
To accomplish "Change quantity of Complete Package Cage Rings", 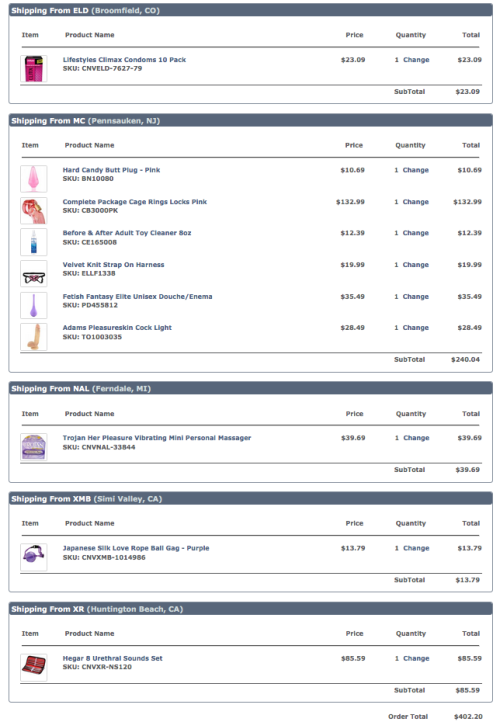I will click(x=416, y=202).
